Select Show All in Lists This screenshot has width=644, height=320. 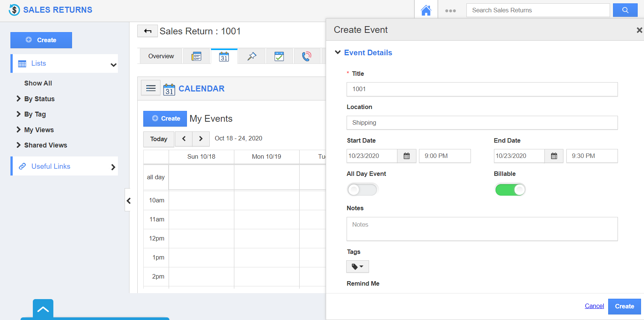point(38,83)
